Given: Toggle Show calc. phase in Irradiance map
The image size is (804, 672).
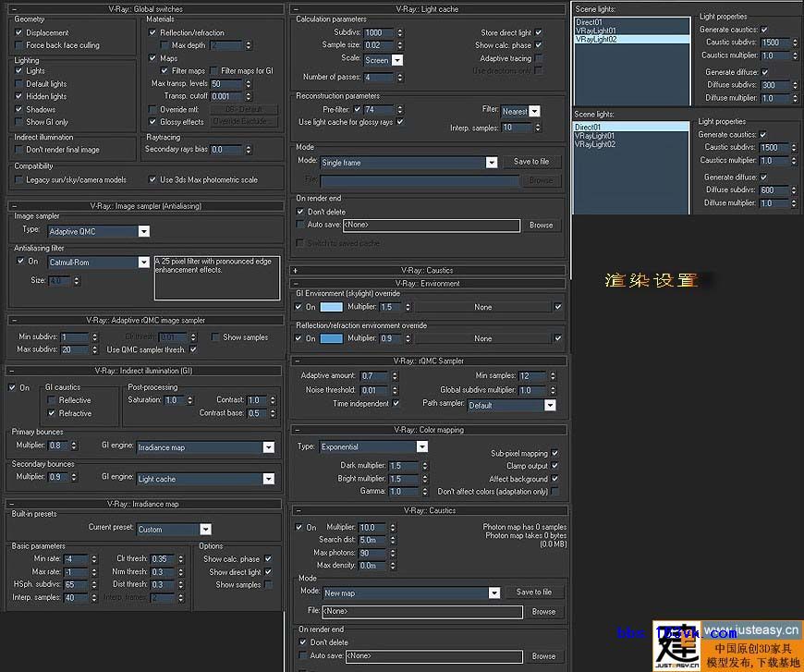Looking at the screenshot, I should (x=268, y=558).
